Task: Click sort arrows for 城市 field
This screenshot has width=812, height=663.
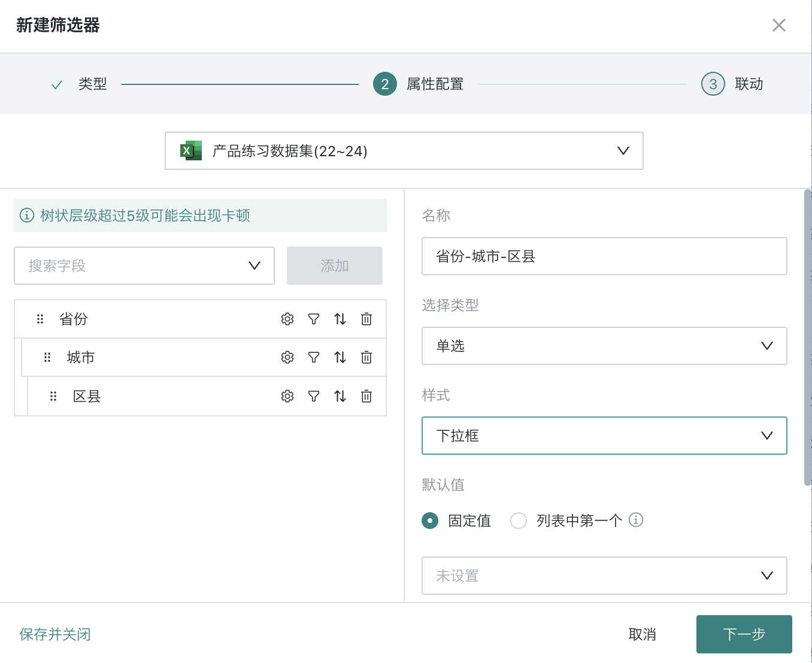Action: coord(340,357)
